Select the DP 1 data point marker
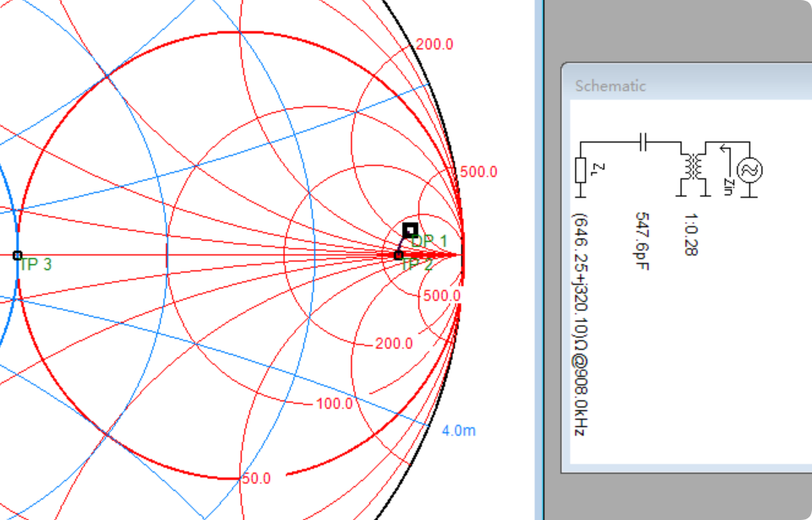This screenshot has height=520, width=812. coord(410,230)
